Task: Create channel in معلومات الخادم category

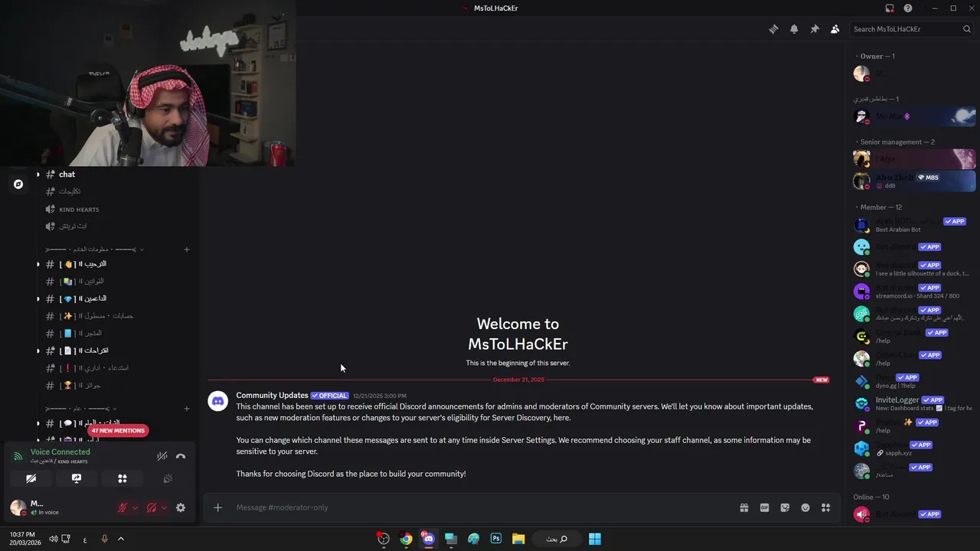Action: (187, 249)
